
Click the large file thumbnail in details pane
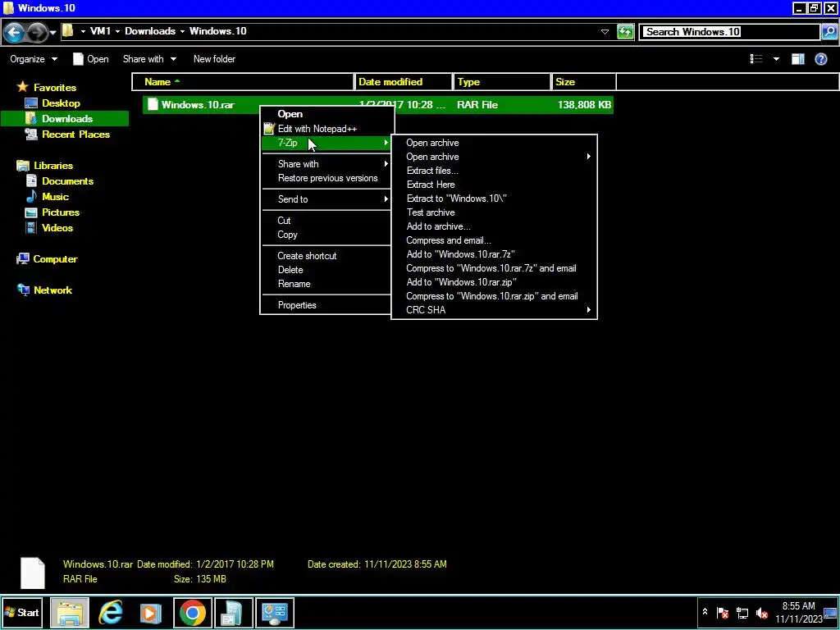tap(33, 573)
